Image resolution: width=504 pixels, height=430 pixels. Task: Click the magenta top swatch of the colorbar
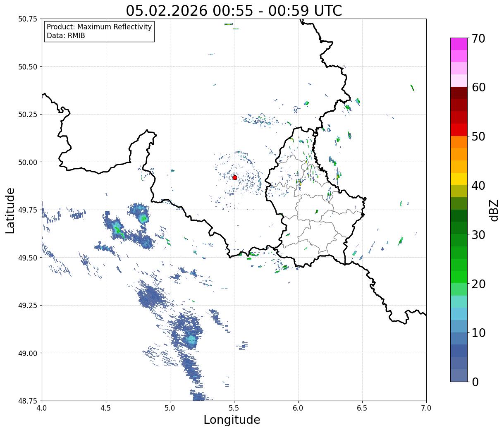459,44
